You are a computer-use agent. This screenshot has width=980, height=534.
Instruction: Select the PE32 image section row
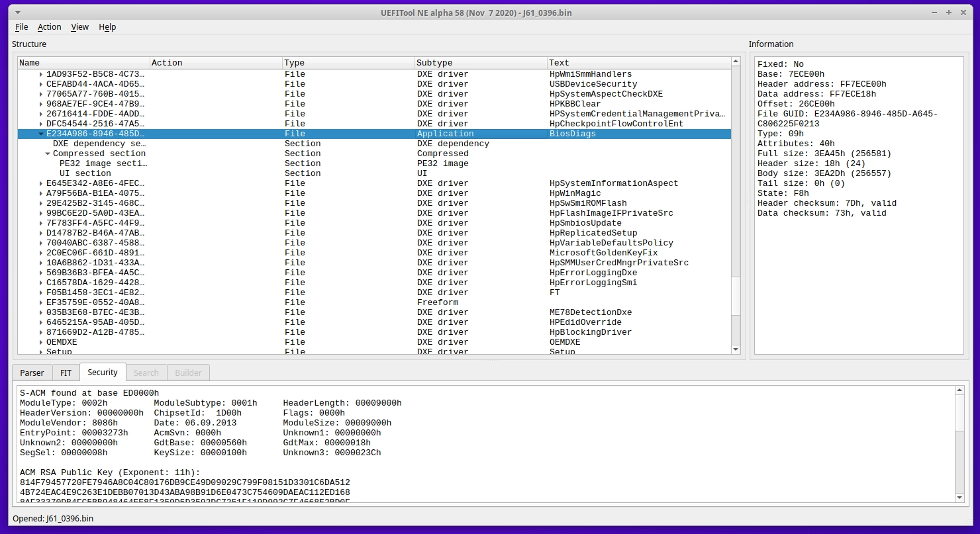[374, 163]
